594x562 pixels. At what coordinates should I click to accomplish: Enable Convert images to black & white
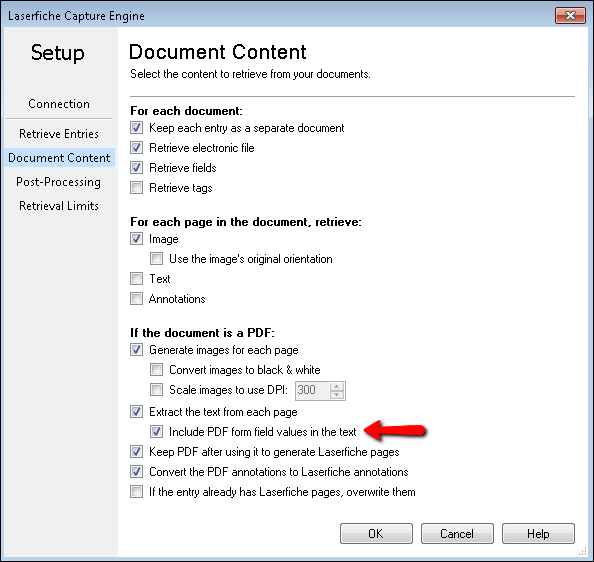pyautogui.click(x=156, y=370)
